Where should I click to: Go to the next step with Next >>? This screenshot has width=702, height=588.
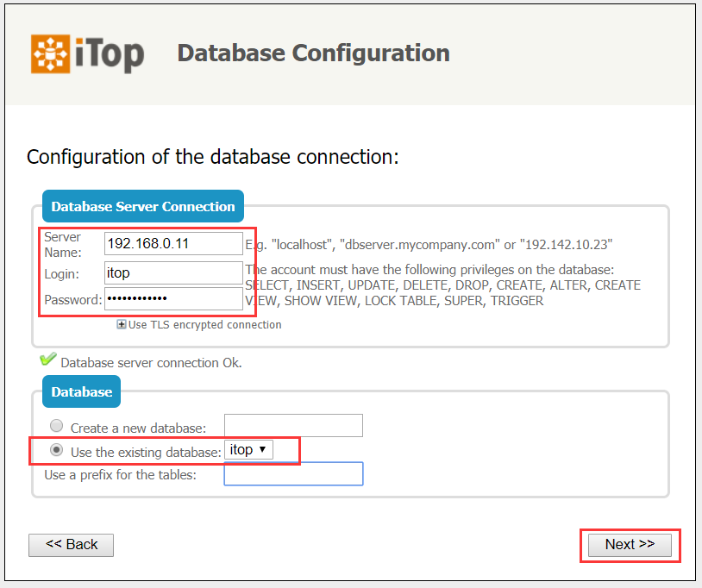tap(630, 545)
